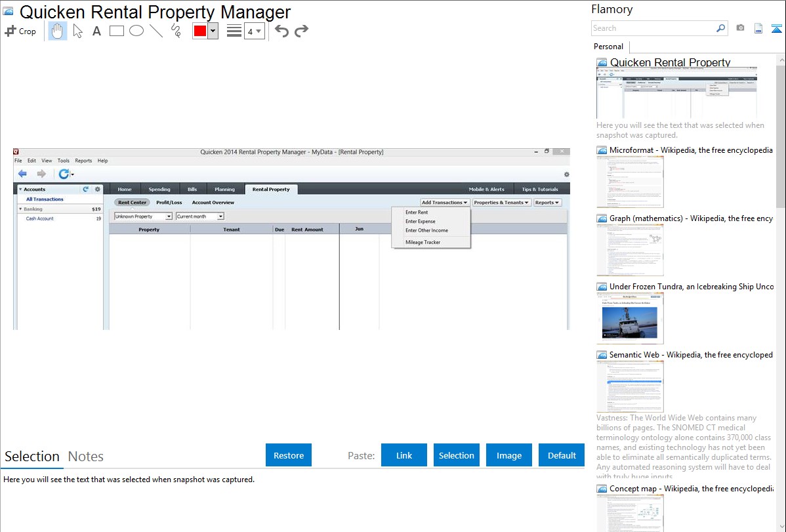The height and width of the screenshot is (532, 786).
Task: Switch to the Selection tab
Action: (32, 457)
